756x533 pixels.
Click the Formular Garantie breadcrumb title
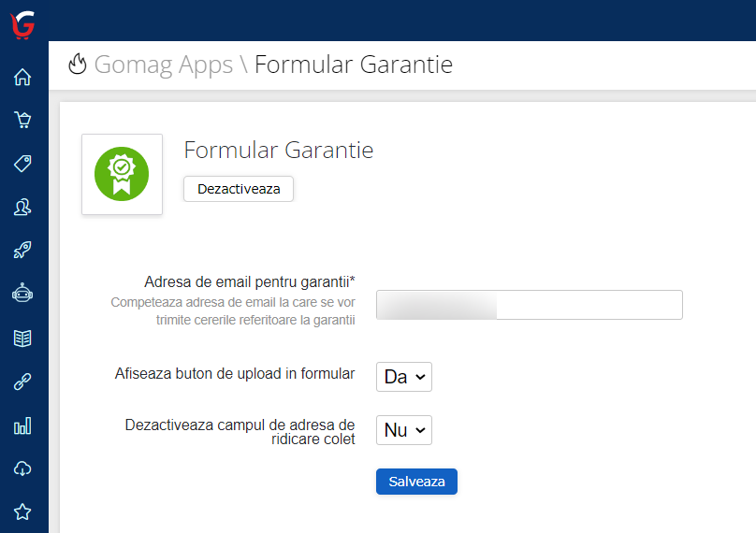[x=354, y=65]
